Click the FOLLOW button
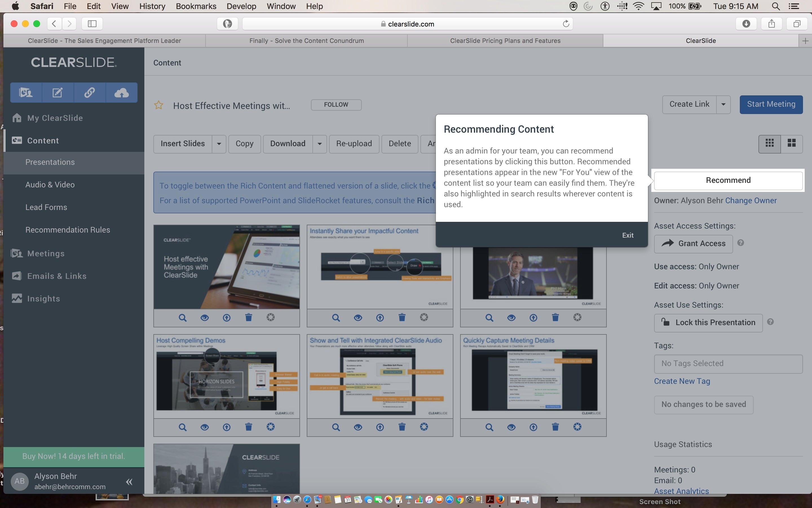 coord(336,104)
